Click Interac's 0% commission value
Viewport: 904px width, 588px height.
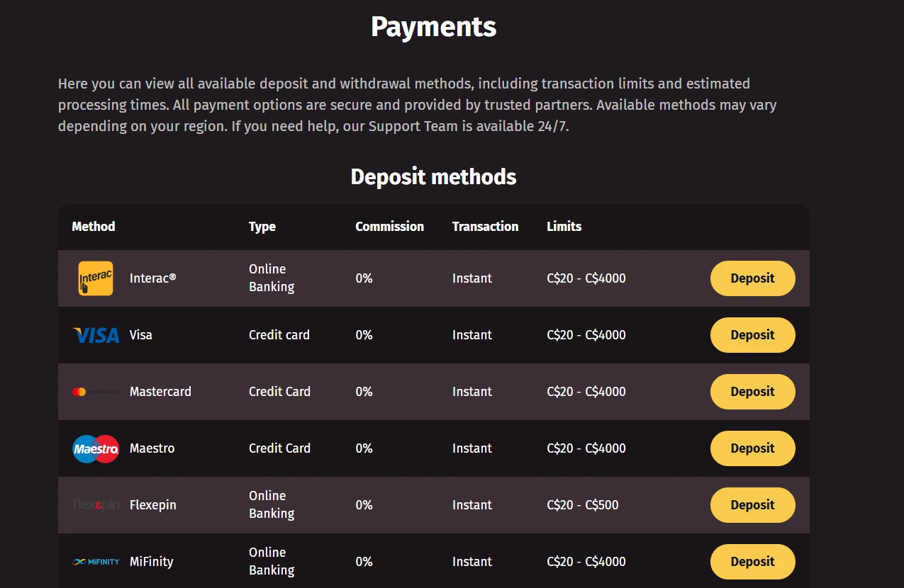(364, 278)
